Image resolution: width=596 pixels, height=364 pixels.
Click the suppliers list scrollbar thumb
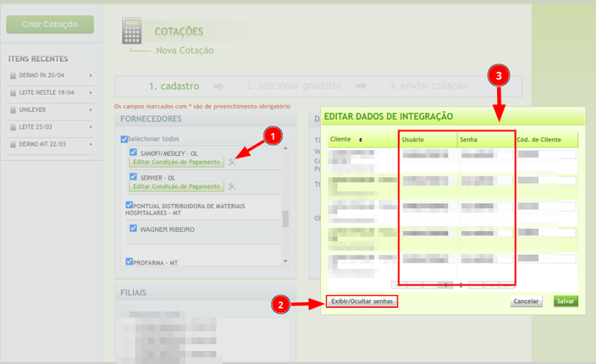coord(285,218)
